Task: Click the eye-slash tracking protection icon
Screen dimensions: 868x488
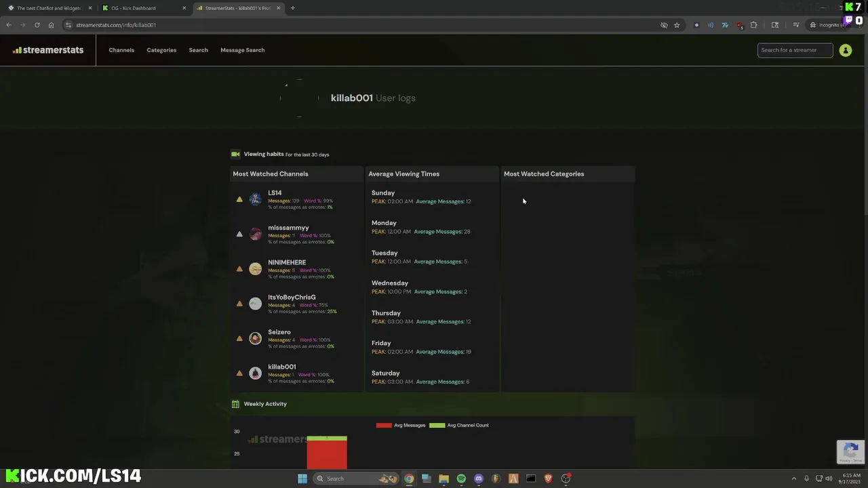Action: [x=664, y=25]
